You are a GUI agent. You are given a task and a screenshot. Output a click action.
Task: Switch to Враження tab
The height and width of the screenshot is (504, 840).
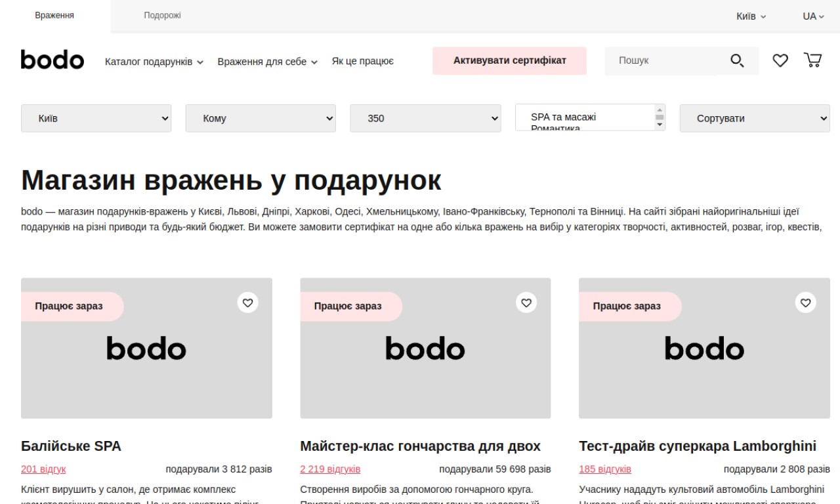[x=54, y=16]
